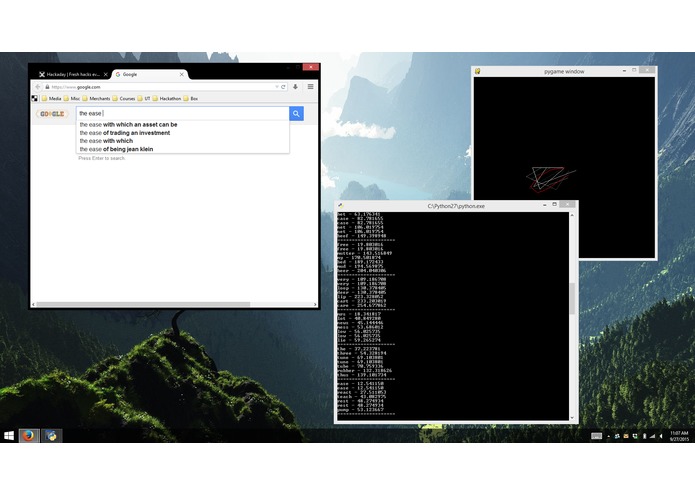Go back using Firefox back arrow

click(38, 87)
